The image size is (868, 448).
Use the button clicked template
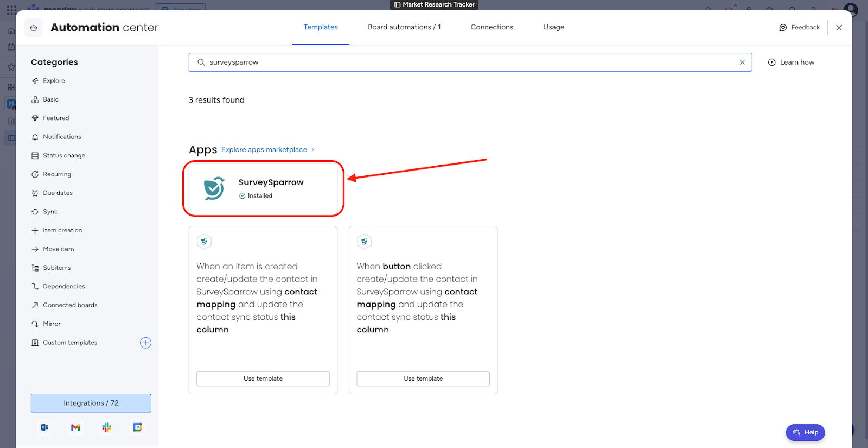point(423,378)
